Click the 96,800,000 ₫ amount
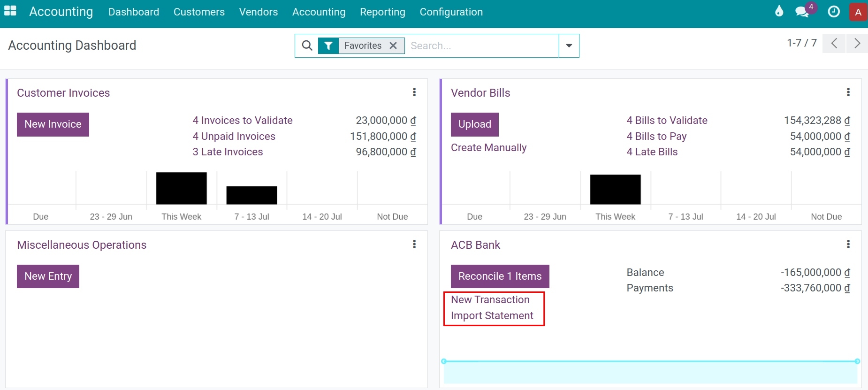Image resolution: width=868 pixels, height=390 pixels. pyautogui.click(x=386, y=152)
